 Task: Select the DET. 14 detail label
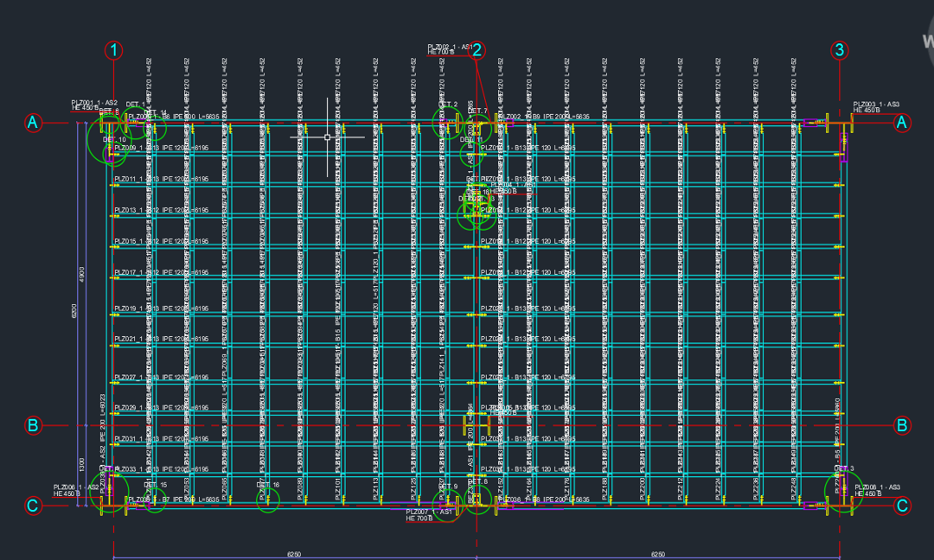pyautogui.click(x=156, y=112)
